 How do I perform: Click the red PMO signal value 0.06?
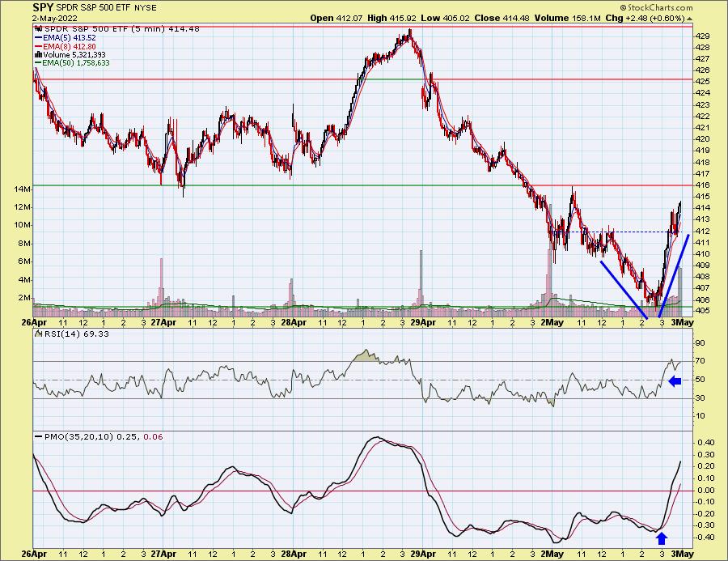coord(153,437)
